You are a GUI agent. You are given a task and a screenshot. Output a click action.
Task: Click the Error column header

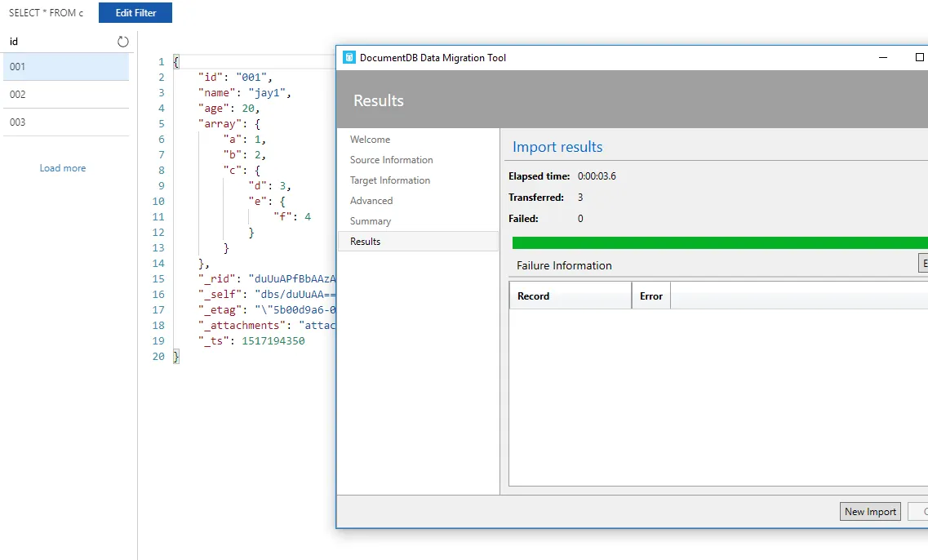651,296
